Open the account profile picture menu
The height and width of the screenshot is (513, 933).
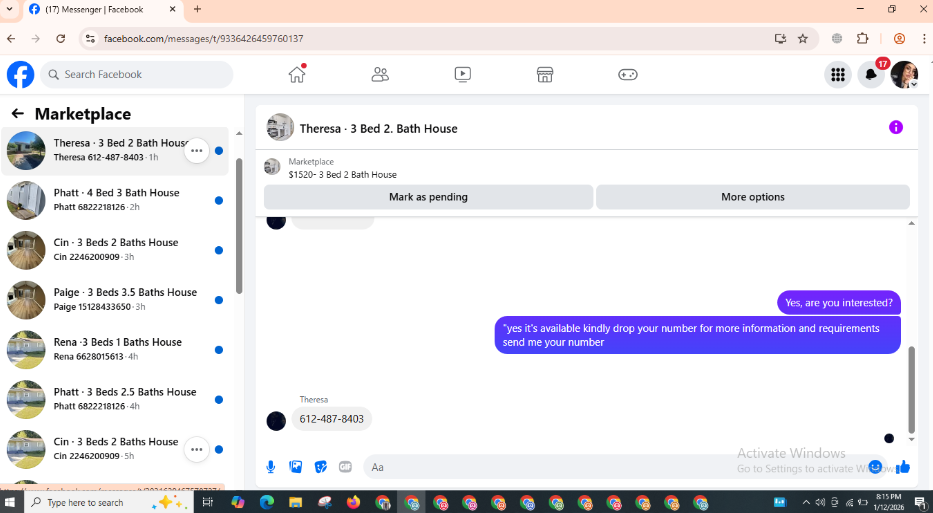(x=904, y=74)
